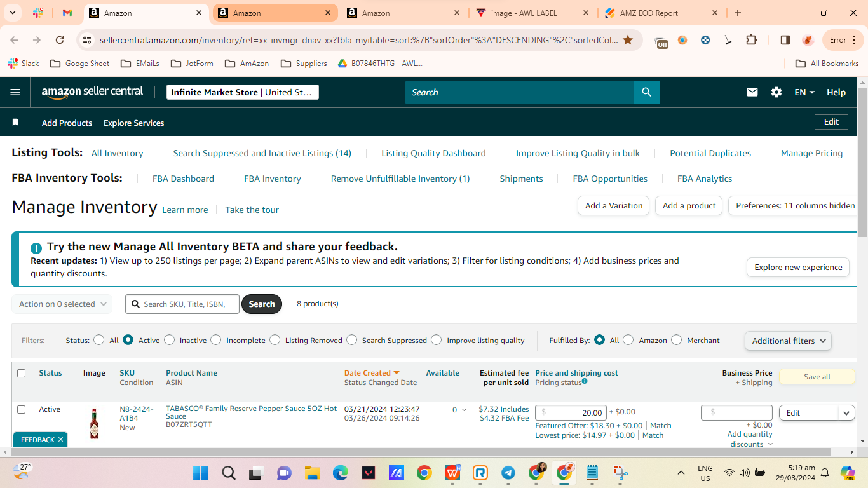868x488 pixels.
Task: Open the pinned Gmail tab
Action: pos(67,13)
